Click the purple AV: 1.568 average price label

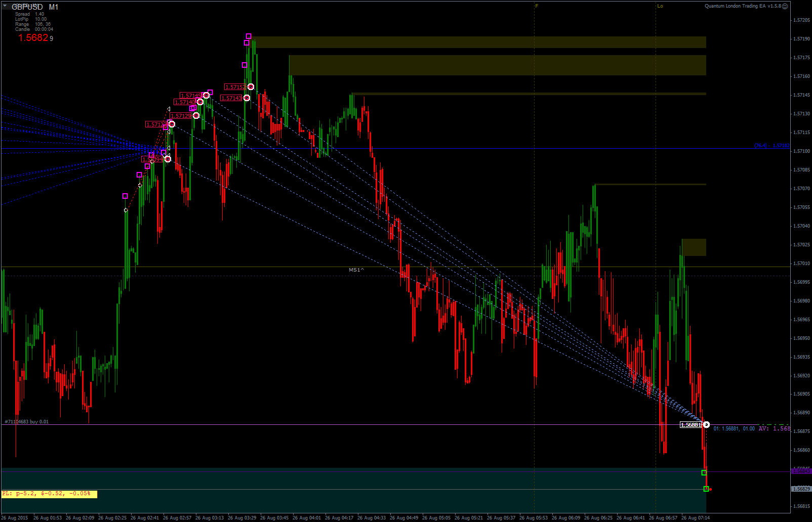(x=774, y=428)
